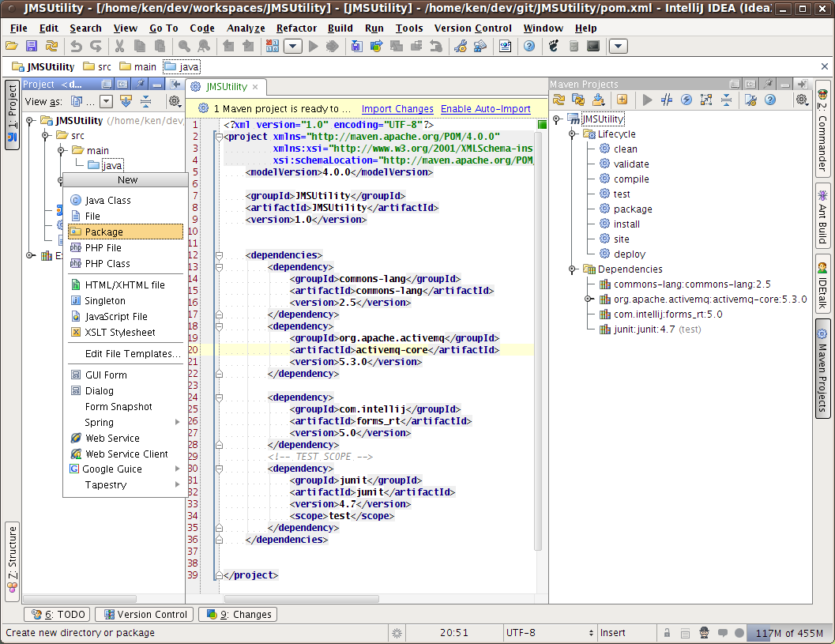Viewport: 835px width, 644px height.
Task: Toggle pinned mode on Maven Projects panel
Action: (x=767, y=85)
